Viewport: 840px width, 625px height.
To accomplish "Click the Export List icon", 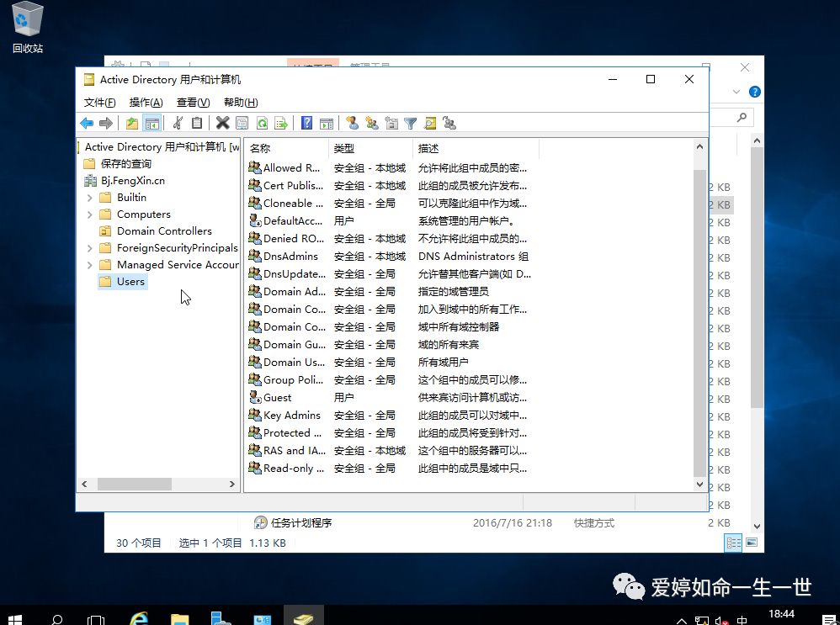I will coord(281,123).
